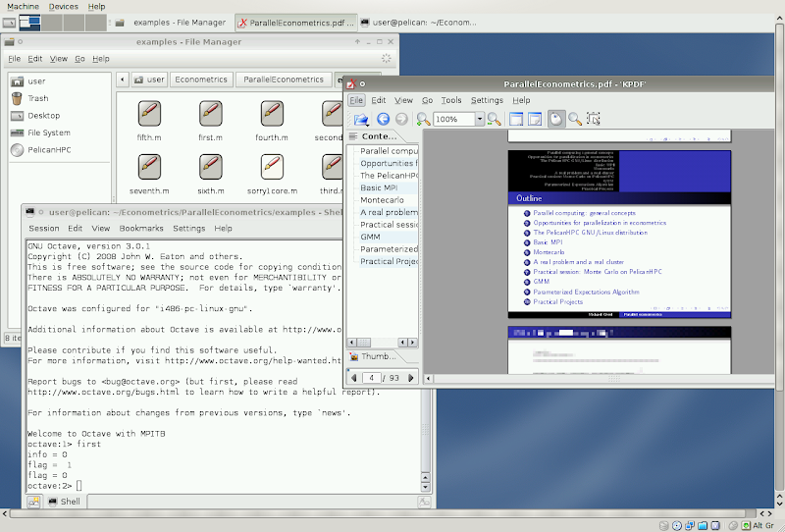Open the 100% zoom level dropdown
Viewport: 785px width, 532px height.
[480, 119]
